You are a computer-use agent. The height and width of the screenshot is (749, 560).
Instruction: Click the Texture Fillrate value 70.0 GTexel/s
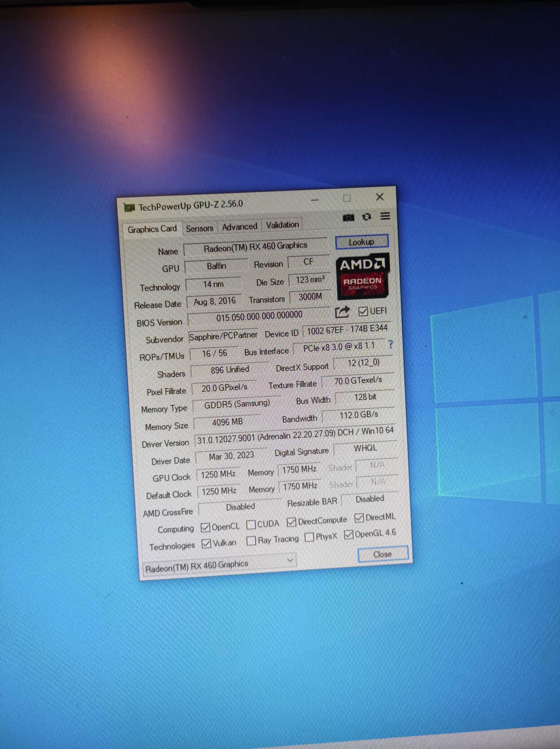(x=358, y=381)
